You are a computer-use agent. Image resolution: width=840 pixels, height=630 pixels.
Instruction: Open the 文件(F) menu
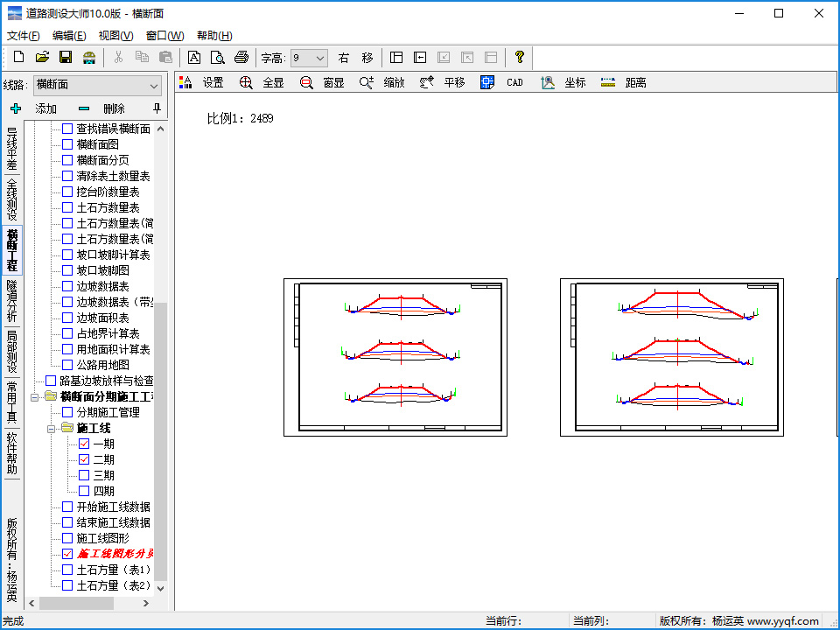click(23, 36)
